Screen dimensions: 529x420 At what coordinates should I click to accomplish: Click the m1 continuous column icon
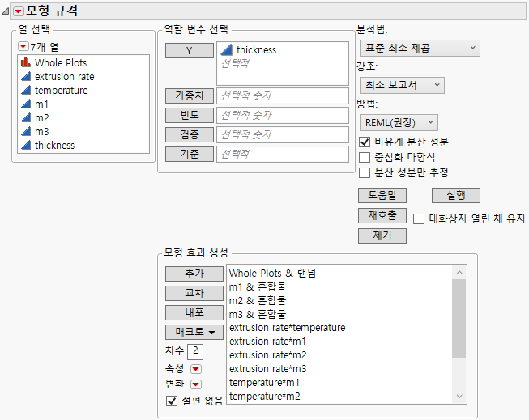tap(26, 104)
